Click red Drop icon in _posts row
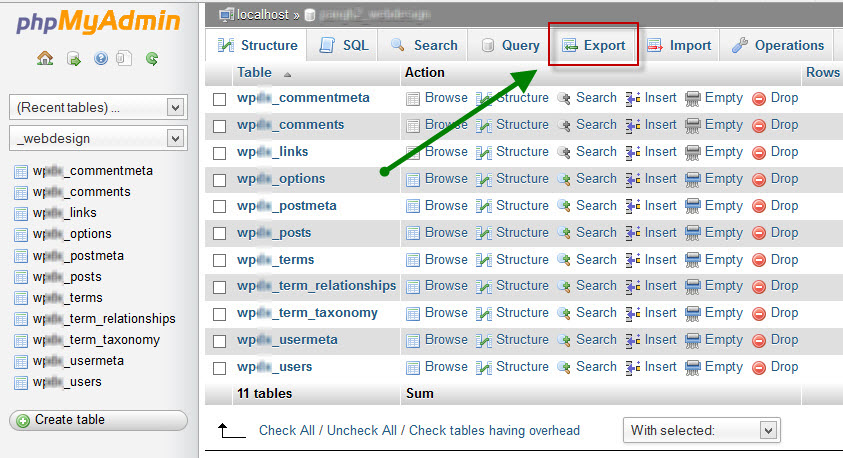This screenshot has width=843, height=458. 759,233
